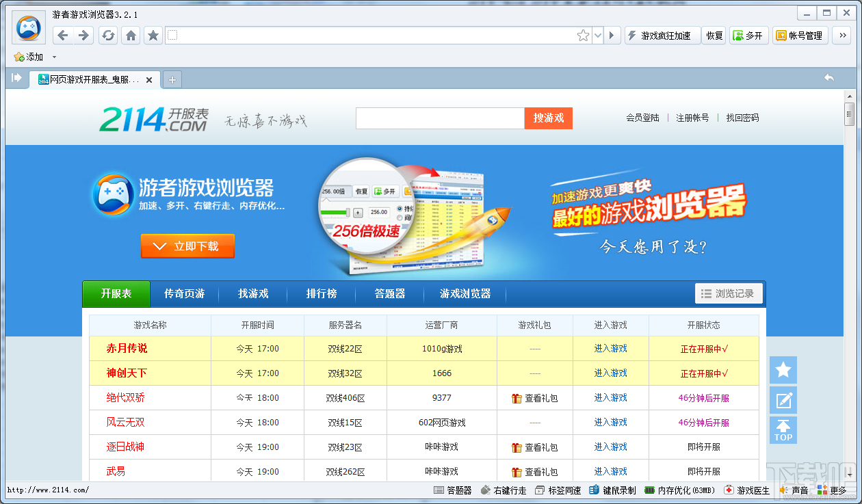
Task: Click the 立即下载 download button
Action: (187, 246)
